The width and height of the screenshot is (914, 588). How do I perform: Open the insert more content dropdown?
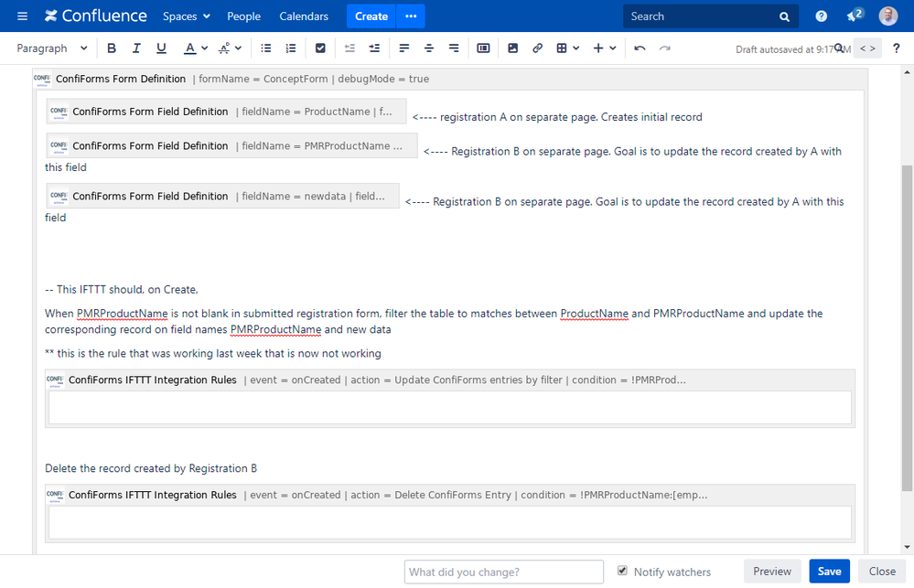[x=605, y=48]
